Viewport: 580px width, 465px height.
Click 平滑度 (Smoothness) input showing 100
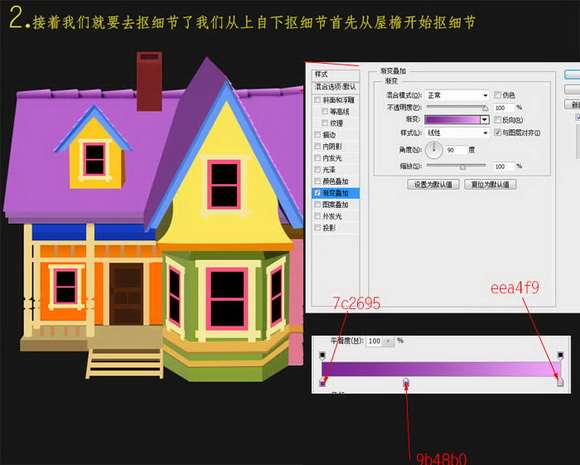(375, 341)
